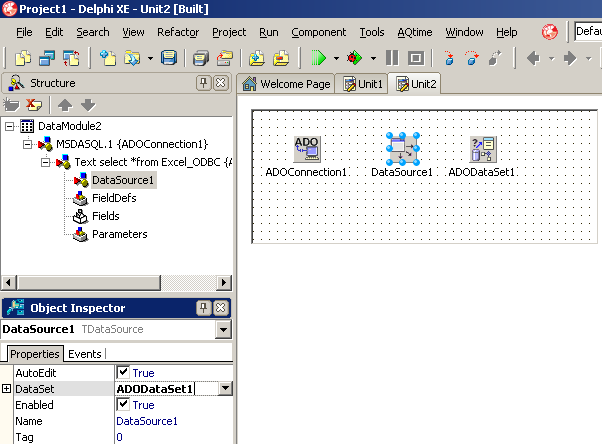Pin the Object Inspector panel
Viewport: 602px width, 444px height.
point(203,308)
